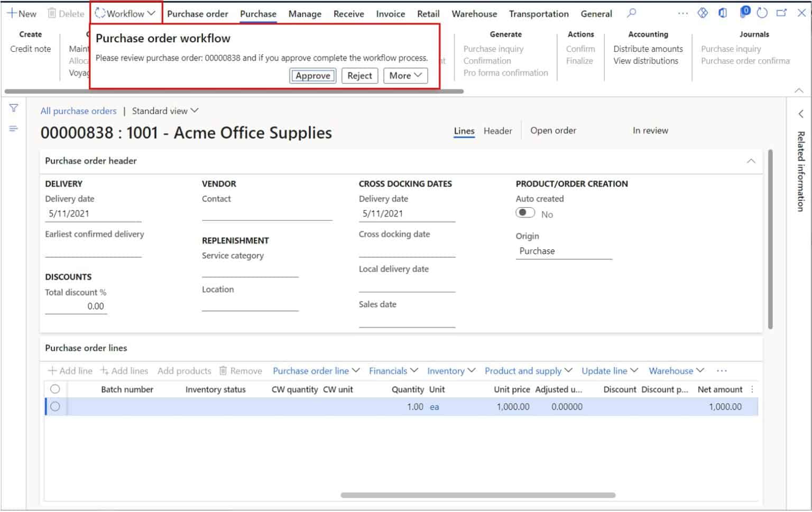This screenshot has height=512, width=812.
Task: Approve the purchase order workflow
Action: click(312, 76)
